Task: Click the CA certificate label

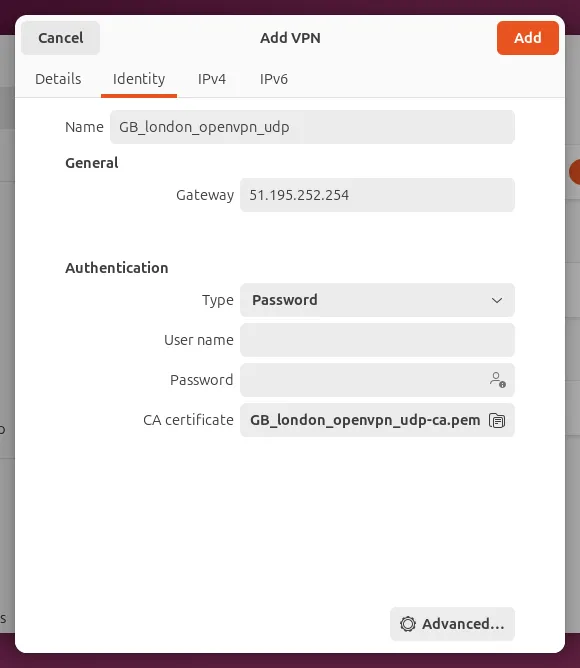Action: tap(188, 420)
